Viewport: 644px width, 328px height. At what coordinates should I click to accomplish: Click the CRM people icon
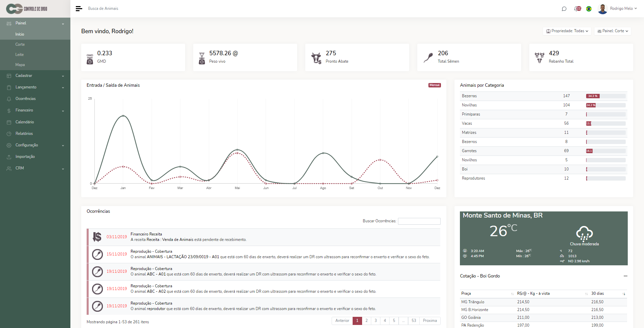tap(9, 168)
